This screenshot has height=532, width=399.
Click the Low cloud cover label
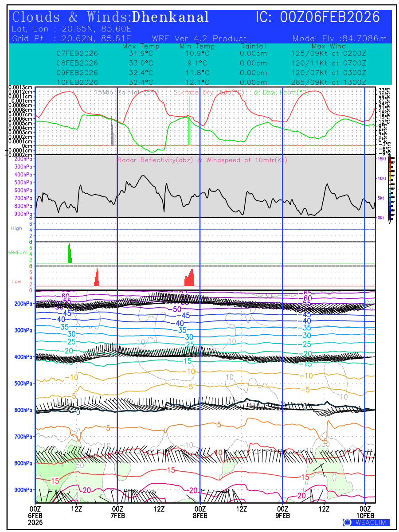click(16, 282)
